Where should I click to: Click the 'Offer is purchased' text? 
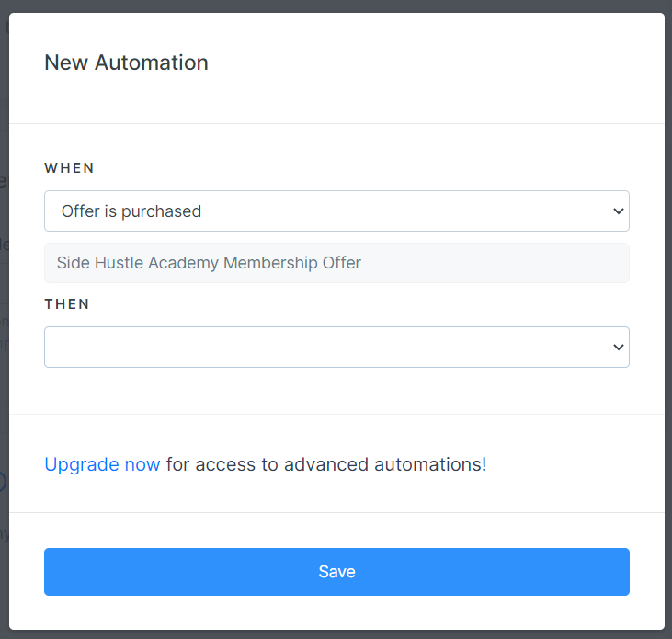pos(131,211)
